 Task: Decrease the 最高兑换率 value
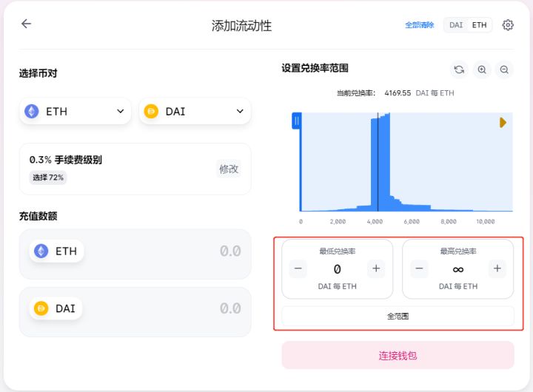coord(419,268)
